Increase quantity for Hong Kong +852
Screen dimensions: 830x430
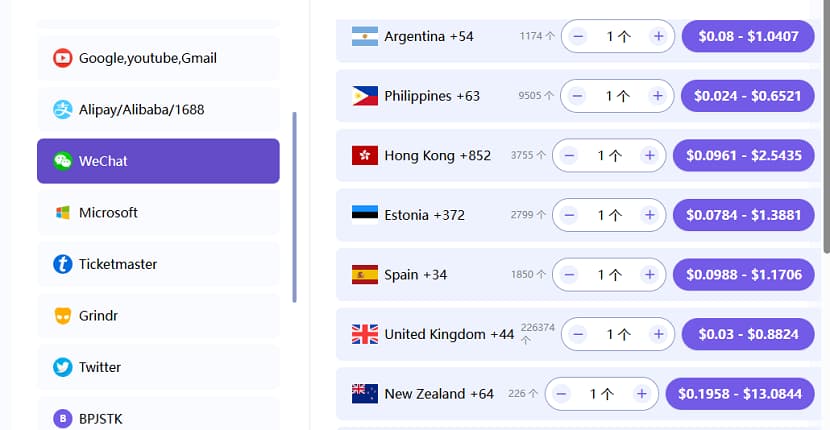point(649,156)
